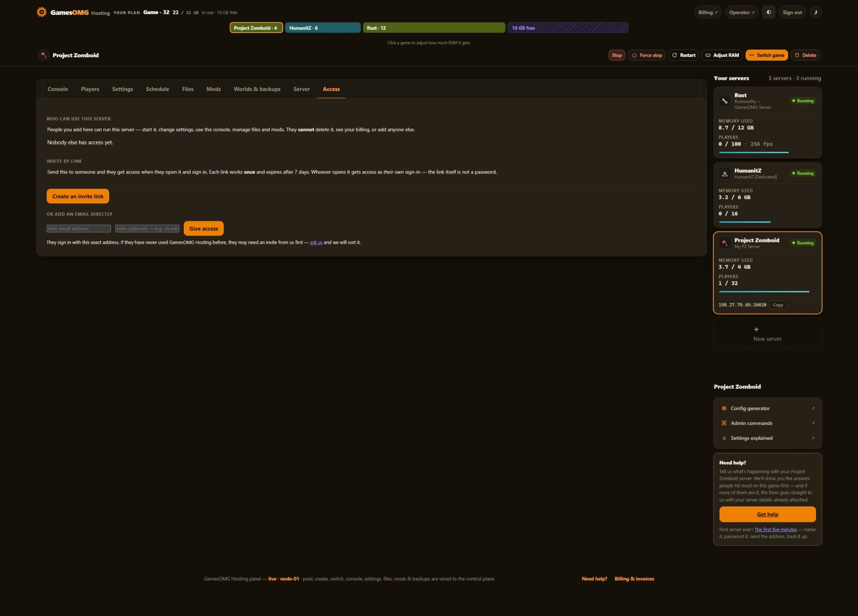Click the "1 / 32" players value
Viewport: 858px width, 616px height.
coord(728,283)
